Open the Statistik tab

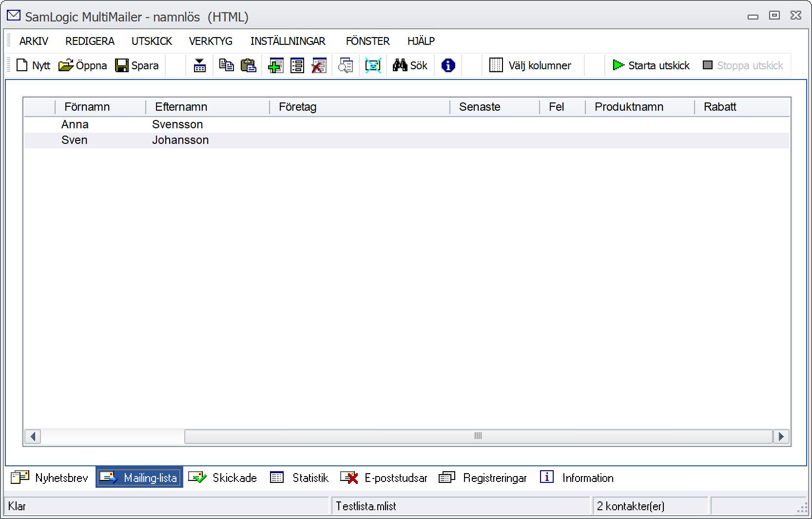click(x=299, y=478)
